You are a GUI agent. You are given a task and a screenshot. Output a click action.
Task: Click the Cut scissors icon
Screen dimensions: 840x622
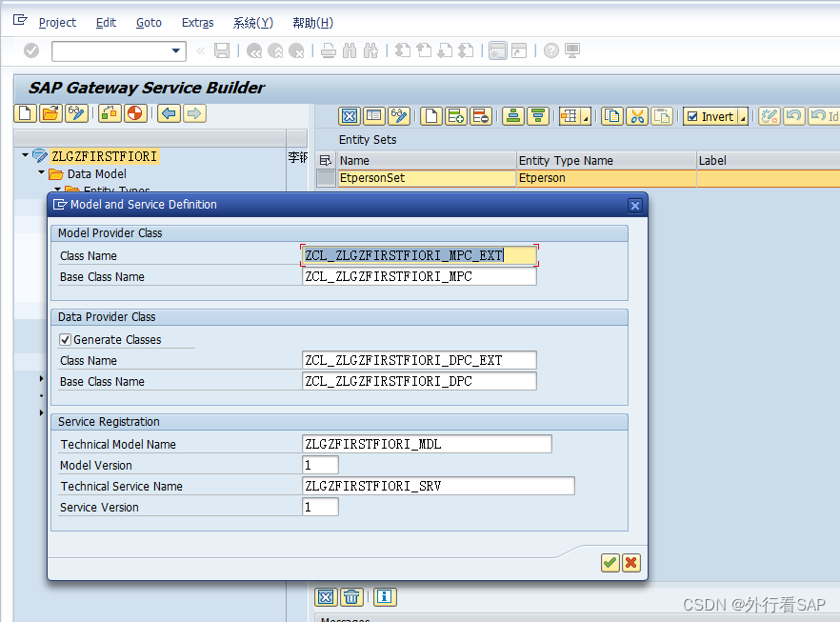(637, 116)
